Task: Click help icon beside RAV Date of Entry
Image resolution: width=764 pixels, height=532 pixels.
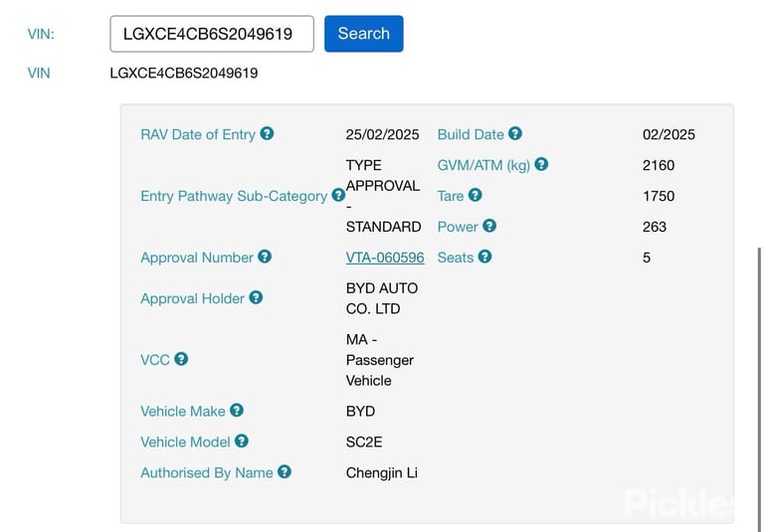Action: 267,133
